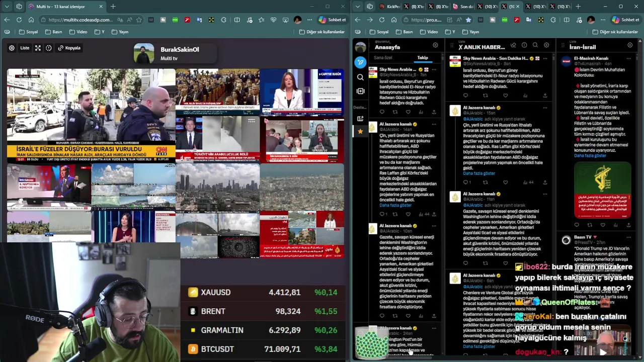Favorite the Multi tv page with star
The image size is (644, 362).
tap(139, 20)
